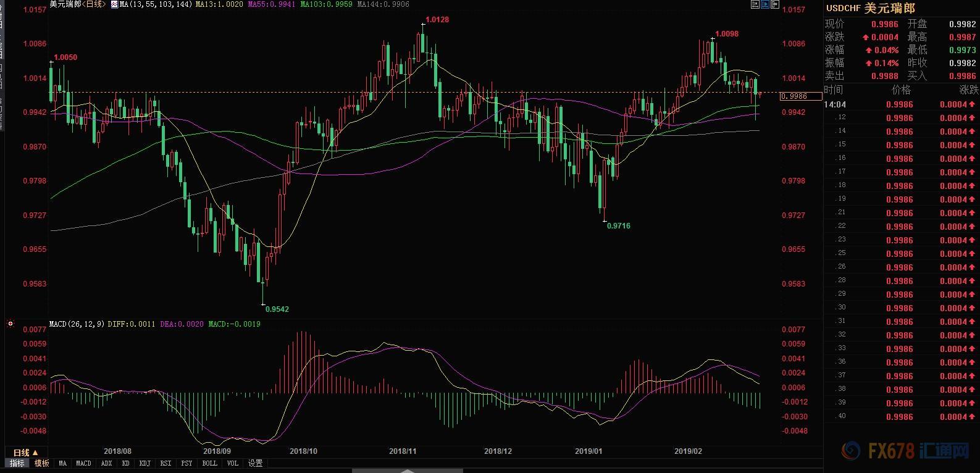Switch to the 指标 tab
The width and height of the screenshot is (980, 473).
(17, 463)
